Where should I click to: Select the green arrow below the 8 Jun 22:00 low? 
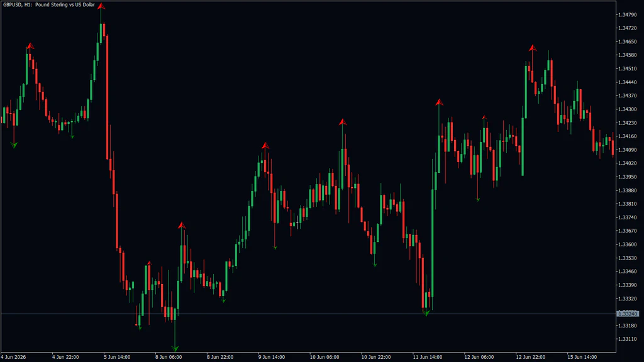pyautogui.click(x=224, y=301)
